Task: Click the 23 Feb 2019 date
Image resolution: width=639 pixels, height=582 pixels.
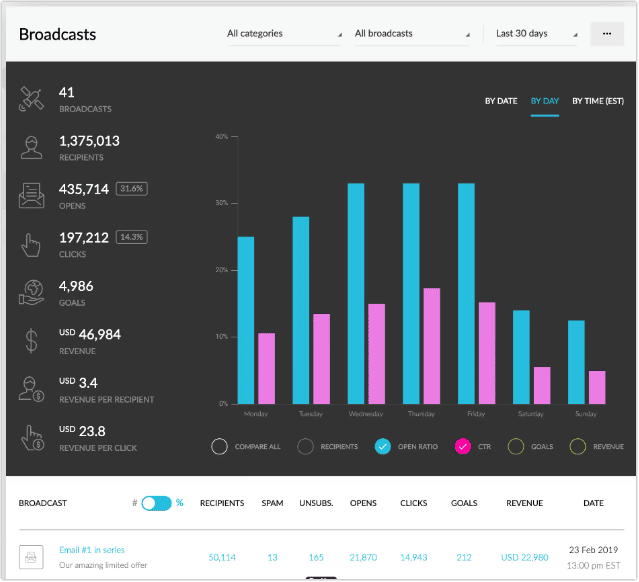Action: pos(593,550)
